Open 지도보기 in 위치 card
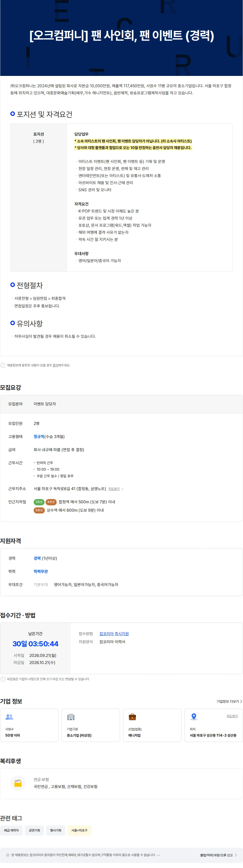Viewport: 243px width, 868px height. coord(232,716)
